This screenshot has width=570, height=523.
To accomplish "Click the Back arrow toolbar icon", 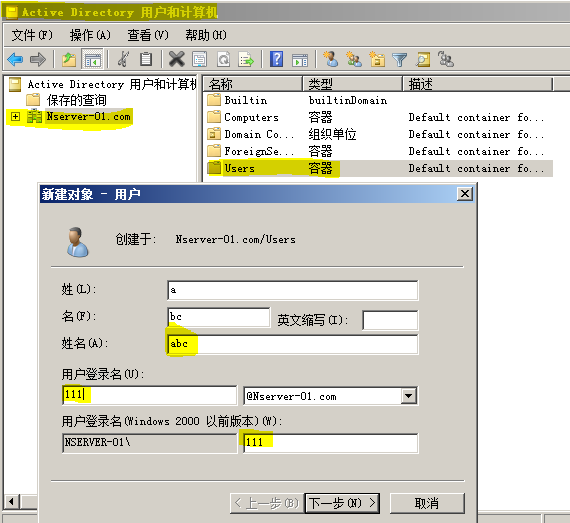I will point(15,59).
